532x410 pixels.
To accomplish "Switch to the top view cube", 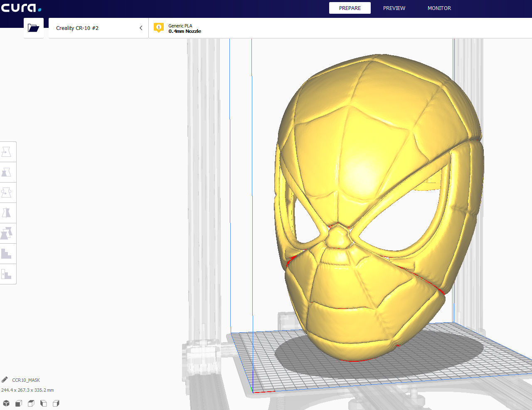I will 31,403.
